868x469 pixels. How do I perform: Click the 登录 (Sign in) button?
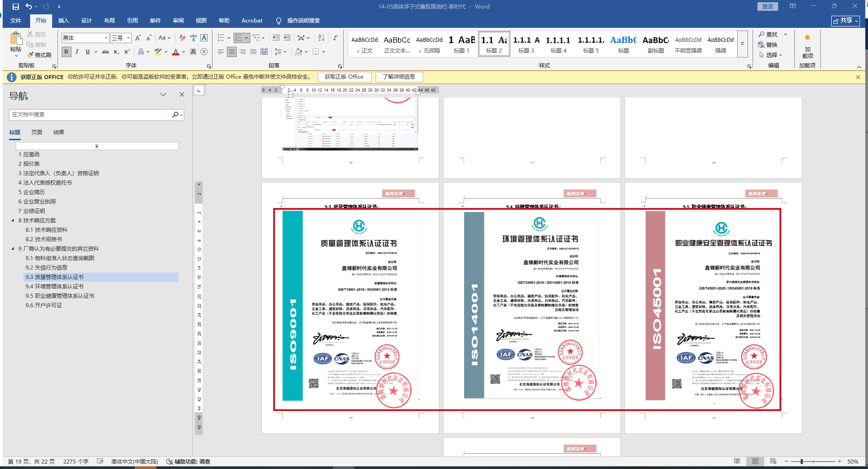(x=768, y=7)
